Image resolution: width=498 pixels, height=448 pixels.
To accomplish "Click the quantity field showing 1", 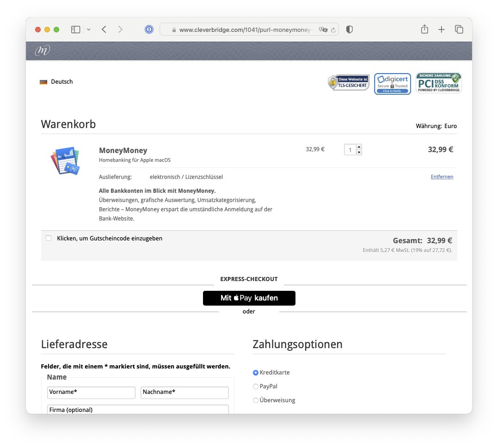I will click(350, 149).
